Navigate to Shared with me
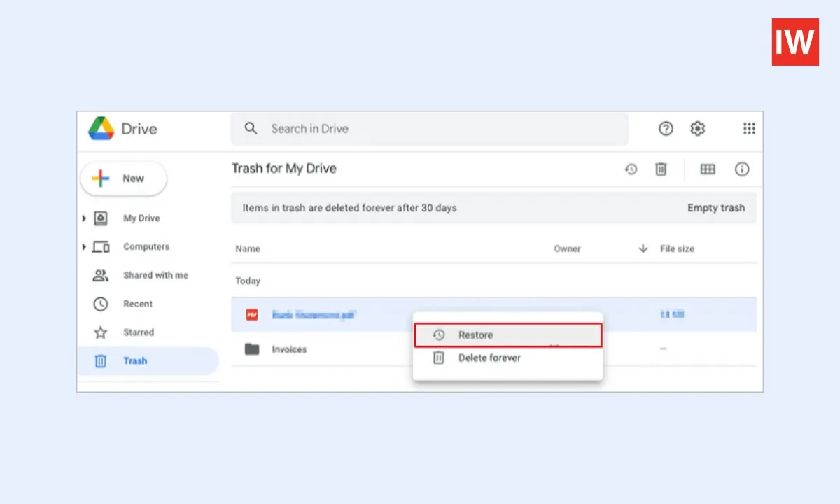Image resolution: width=840 pixels, height=504 pixels. (155, 275)
